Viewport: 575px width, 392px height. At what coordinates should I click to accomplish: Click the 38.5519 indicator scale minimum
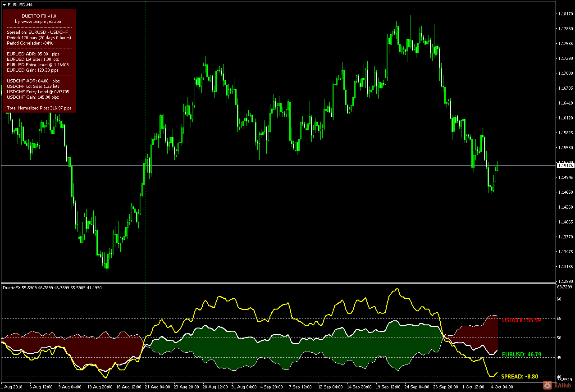(x=565, y=381)
